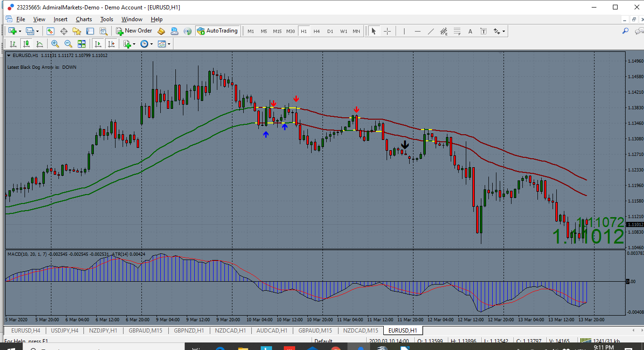644x350 pixels.
Task: Select the Crosshair tool
Action: 387,31
